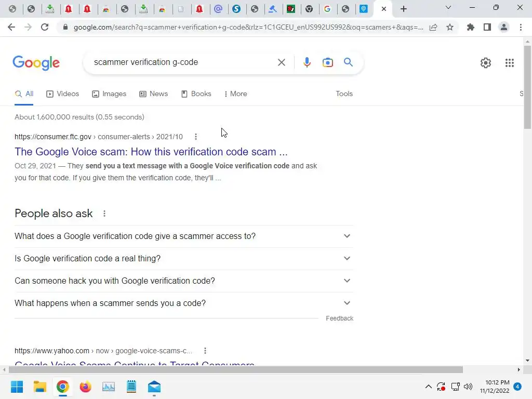Switch to Images results
This screenshot has height=399, width=532.
109,94
